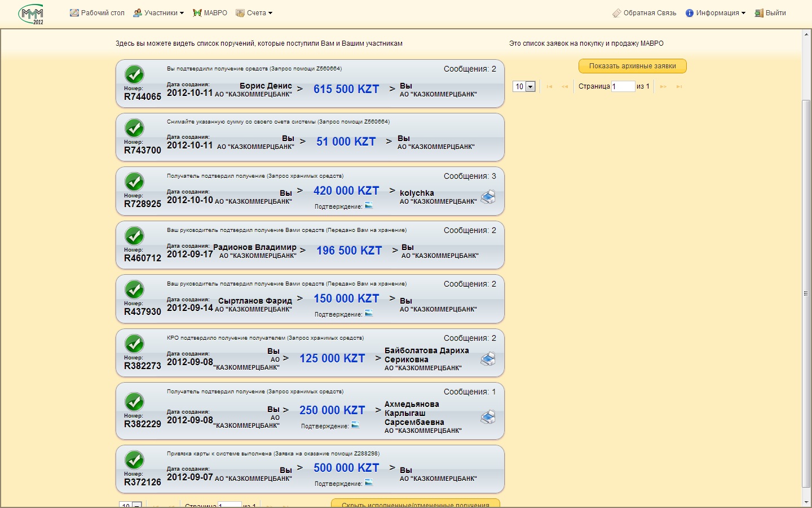
Task: Click Скрыть исполненные/отмененные поручения button
Action: coord(415,504)
